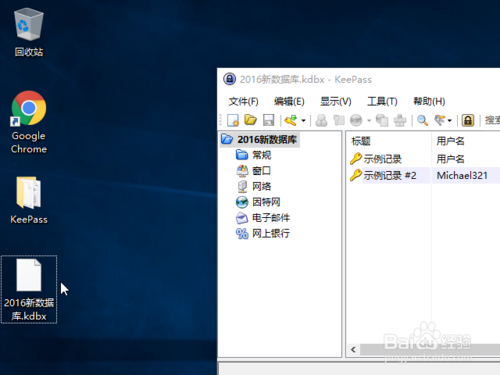
Task: Click the Copy password toolbar icon
Action: tap(339, 120)
